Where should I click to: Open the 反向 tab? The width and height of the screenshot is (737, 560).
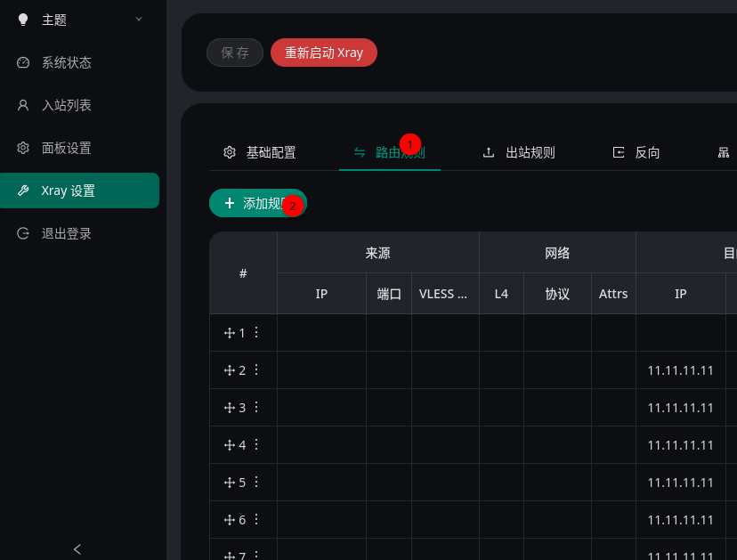pos(636,152)
